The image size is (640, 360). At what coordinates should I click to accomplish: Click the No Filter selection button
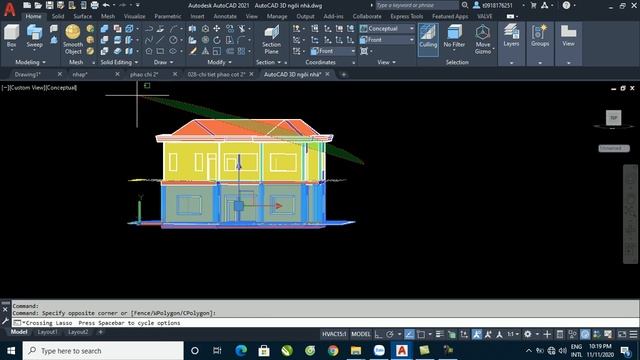pos(454,36)
